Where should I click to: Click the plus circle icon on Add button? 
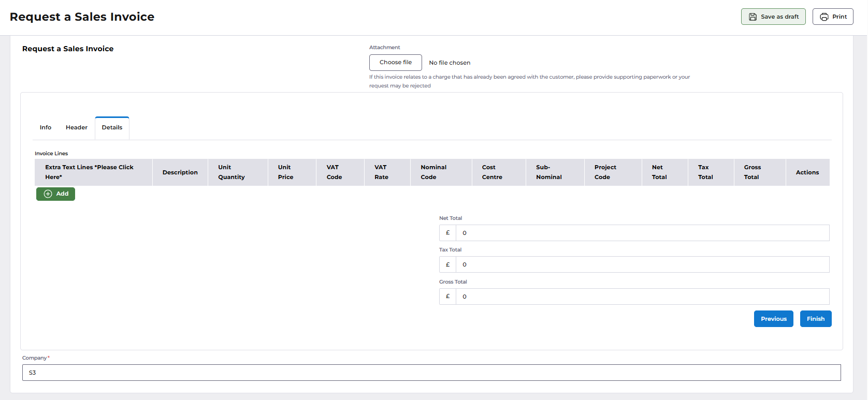[x=48, y=194]
